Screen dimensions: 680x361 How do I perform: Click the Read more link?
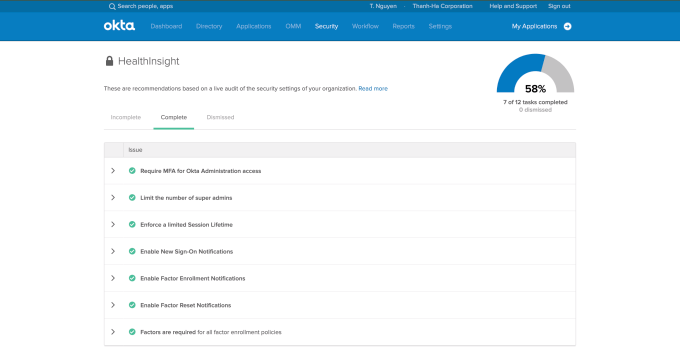click(x=373, y=89)
